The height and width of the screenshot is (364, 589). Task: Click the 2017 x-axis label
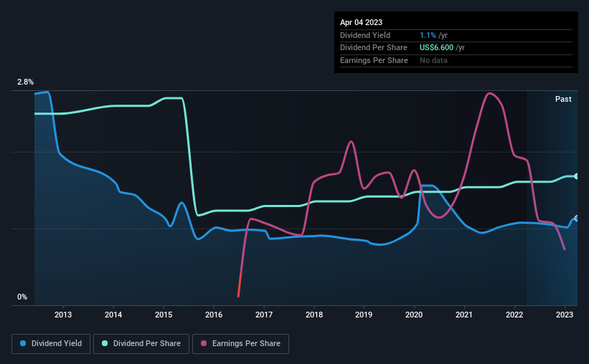coord(264,315)
